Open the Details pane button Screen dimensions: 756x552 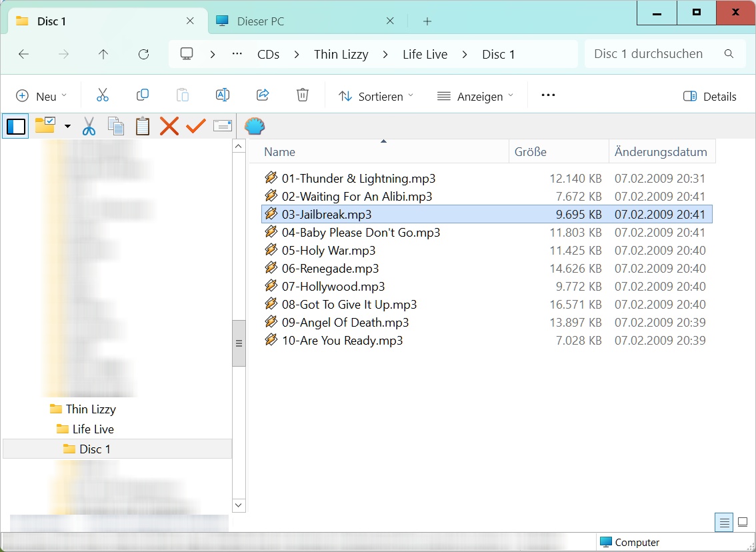(709, 96)
